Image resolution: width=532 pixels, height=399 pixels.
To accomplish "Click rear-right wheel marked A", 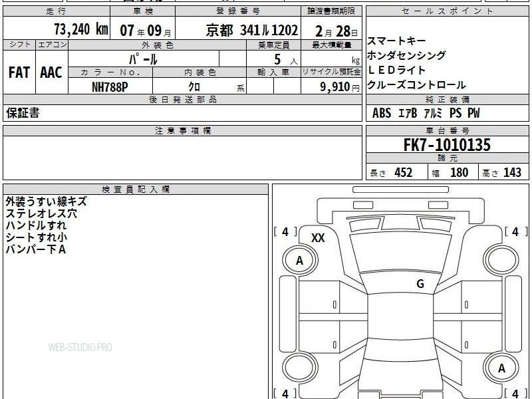I will [x=501, y=368].
